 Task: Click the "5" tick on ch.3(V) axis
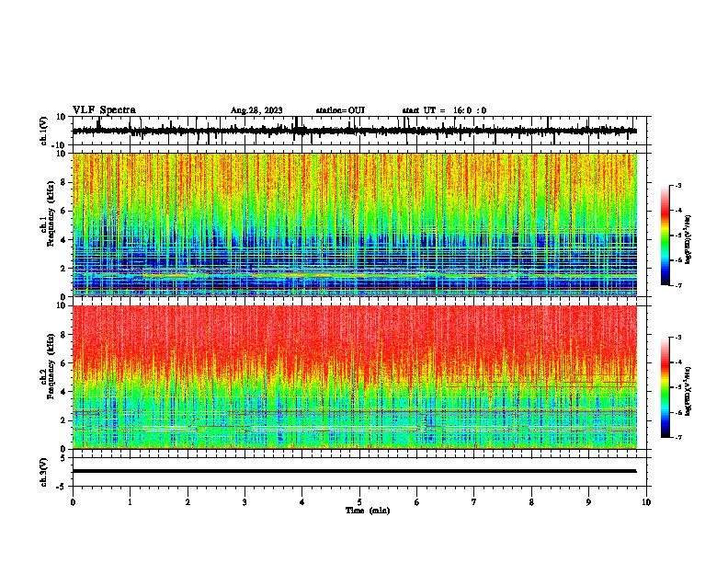(x=64, y=458)
